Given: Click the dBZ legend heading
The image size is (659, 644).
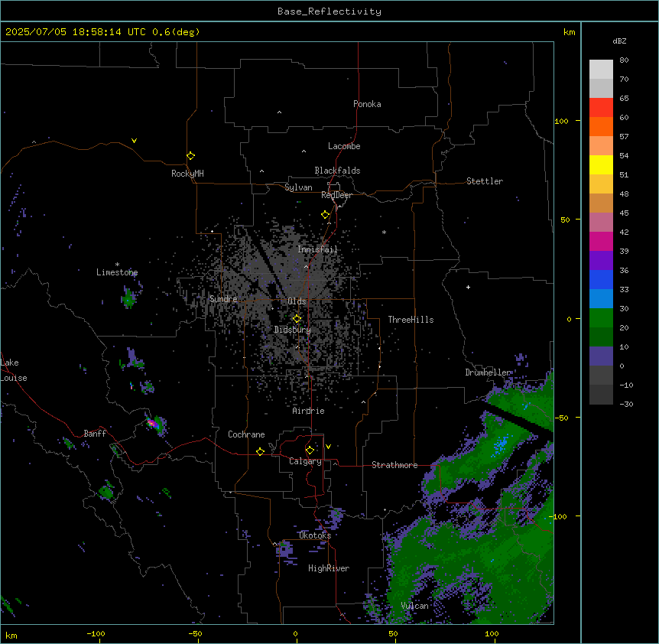Looking at the screenshot, I should tap(619, 41).
